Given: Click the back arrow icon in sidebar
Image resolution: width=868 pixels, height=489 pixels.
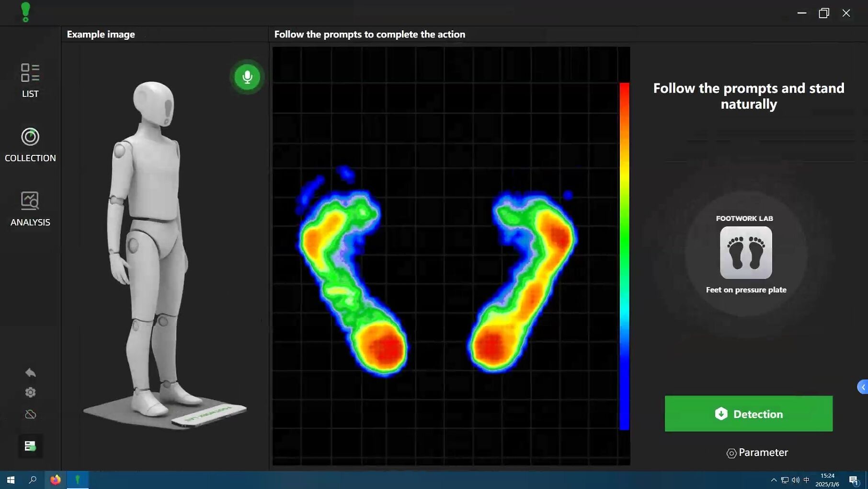Looking at the screenshot, I should point(30,373).
